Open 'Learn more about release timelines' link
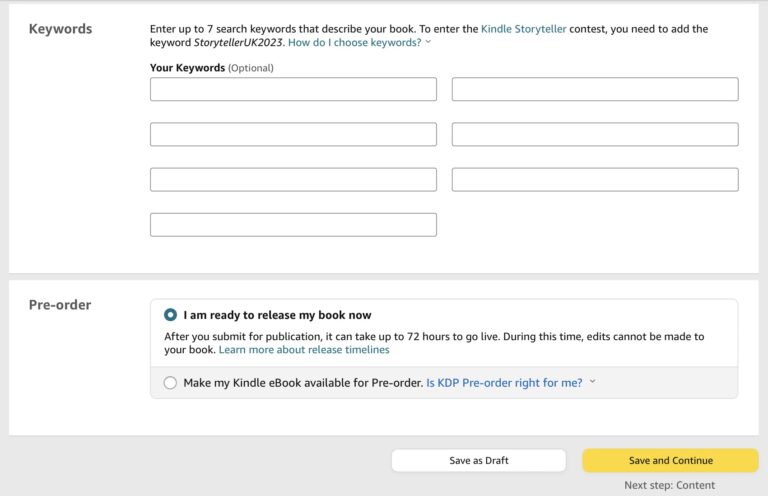The width and height of the screenshot is (768, 496). pyautogui.click(x=304, y=350)
